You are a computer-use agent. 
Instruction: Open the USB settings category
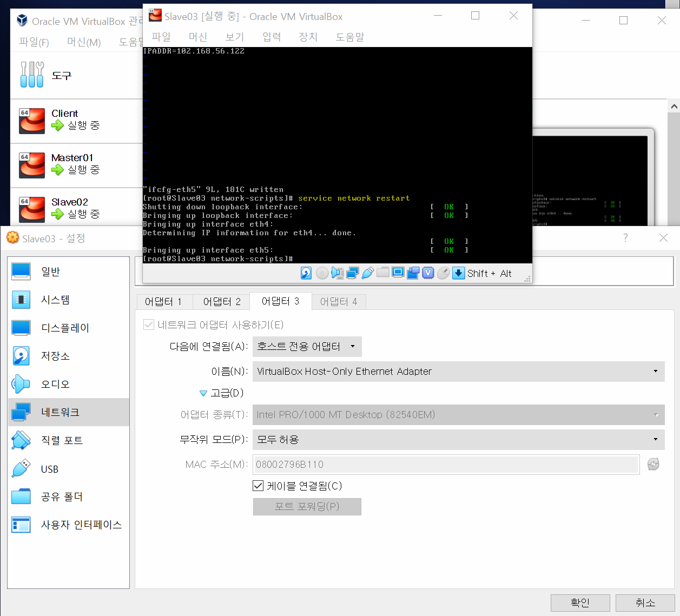pos(69,469)
